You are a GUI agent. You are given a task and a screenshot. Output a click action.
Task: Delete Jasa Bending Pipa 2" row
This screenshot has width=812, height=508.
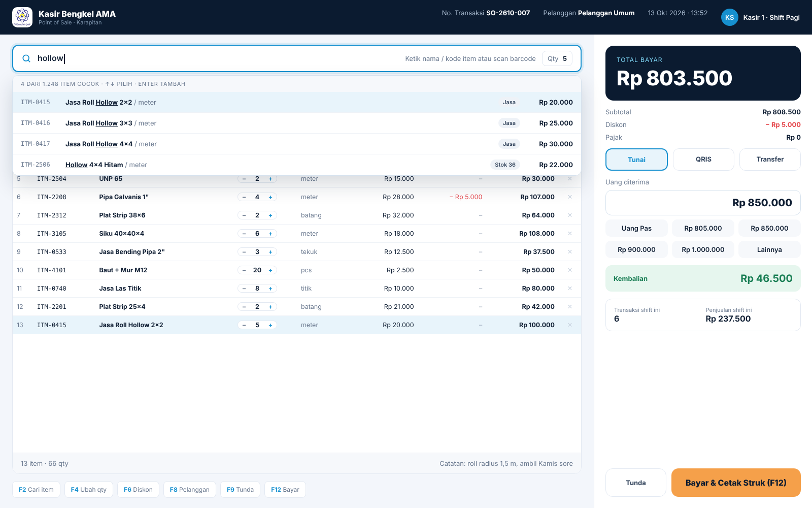[x=570, y=252]
